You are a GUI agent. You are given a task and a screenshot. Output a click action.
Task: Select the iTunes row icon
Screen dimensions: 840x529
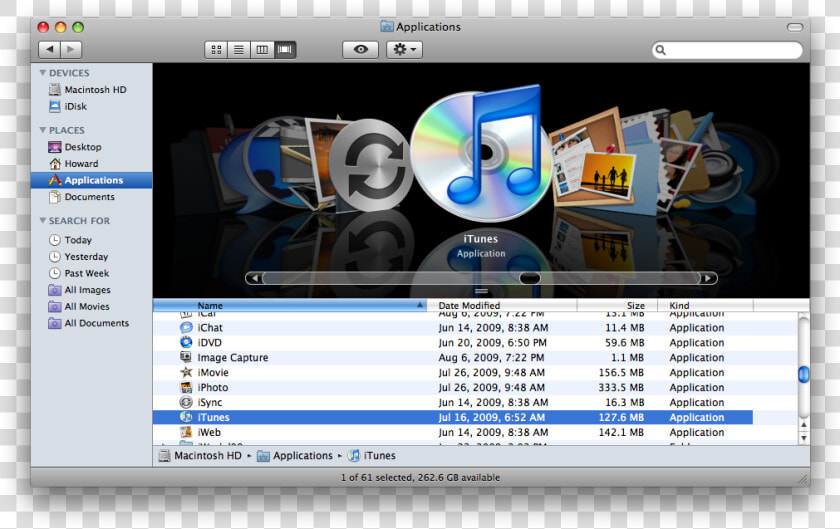(x=186, y=417)
